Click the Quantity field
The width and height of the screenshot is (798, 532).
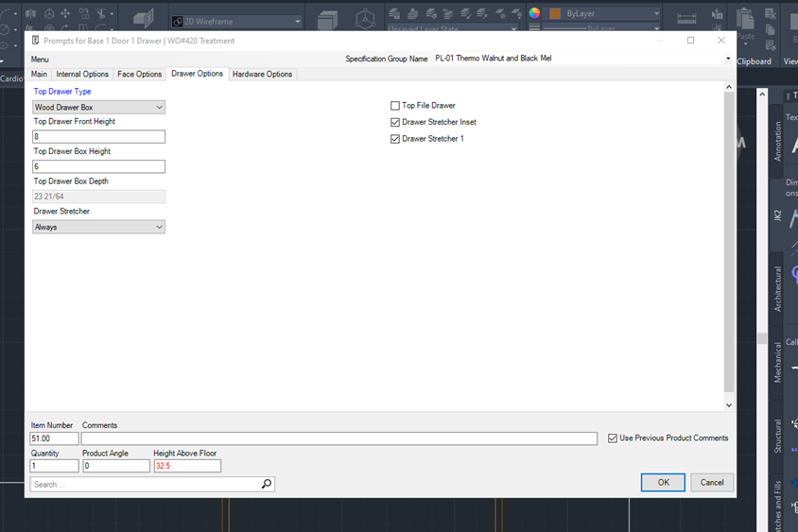[x=55, y=466]
